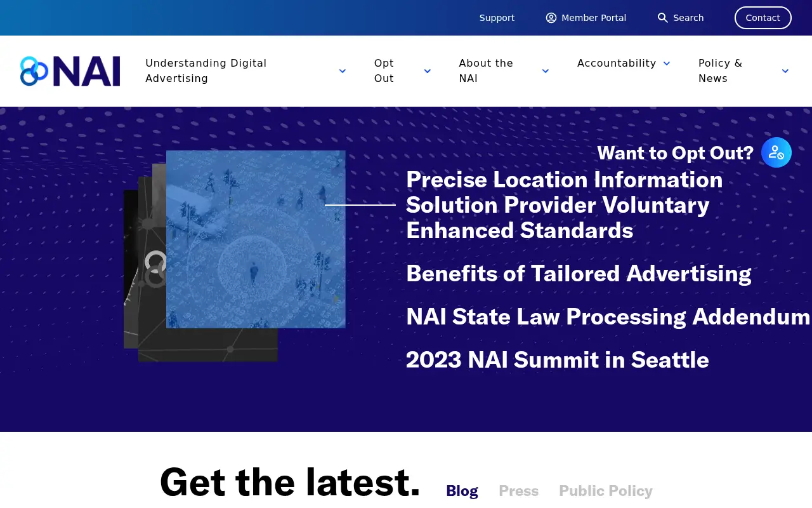Open the Support link
This screenshot has height=508, width=812.
click(x=497, y=18)
